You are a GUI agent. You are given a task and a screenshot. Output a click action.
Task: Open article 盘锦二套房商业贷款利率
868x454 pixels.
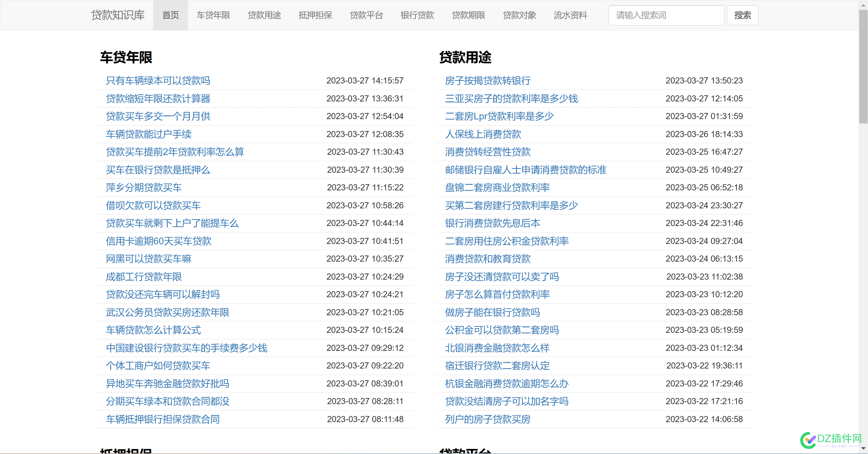tap(497, 188)
